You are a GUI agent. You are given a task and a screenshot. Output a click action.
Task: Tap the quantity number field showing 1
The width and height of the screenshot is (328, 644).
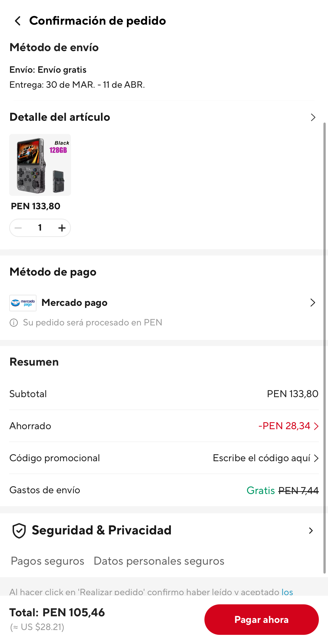[x=40, y=228]
